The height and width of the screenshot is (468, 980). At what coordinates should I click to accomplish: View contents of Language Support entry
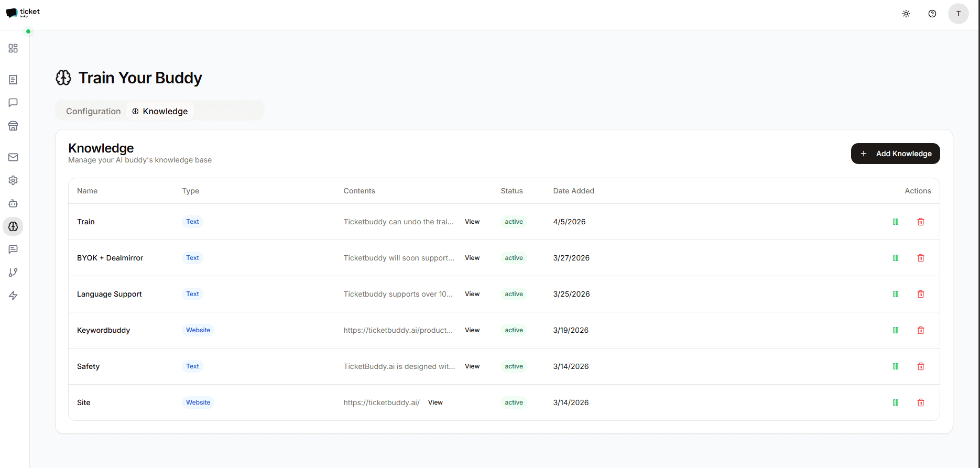coord(472,294)
